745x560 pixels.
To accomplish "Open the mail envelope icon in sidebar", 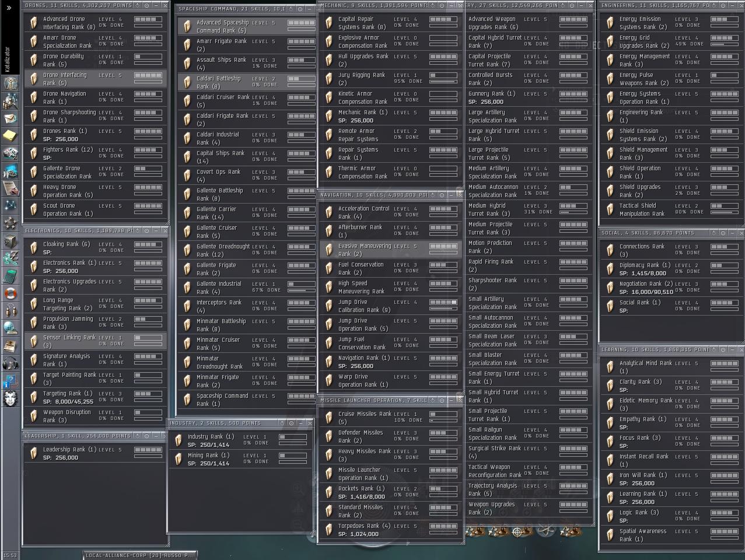I will pyautogui.click(x=11, y=118).
